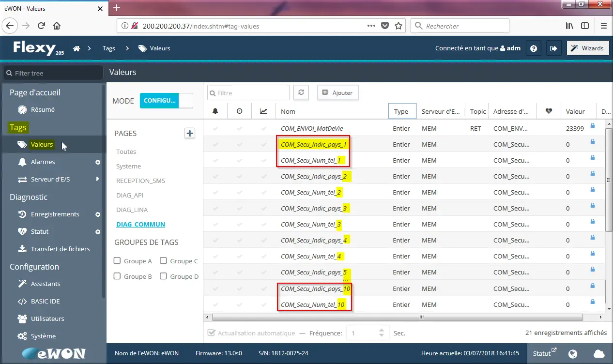Click the Filtre search field

(x=248, y=92)
